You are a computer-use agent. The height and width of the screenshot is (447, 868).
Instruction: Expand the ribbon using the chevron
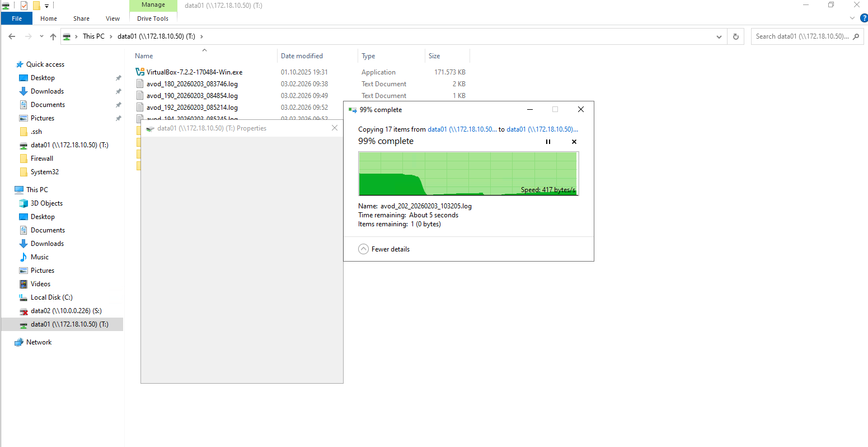click(x=852, y=18)
